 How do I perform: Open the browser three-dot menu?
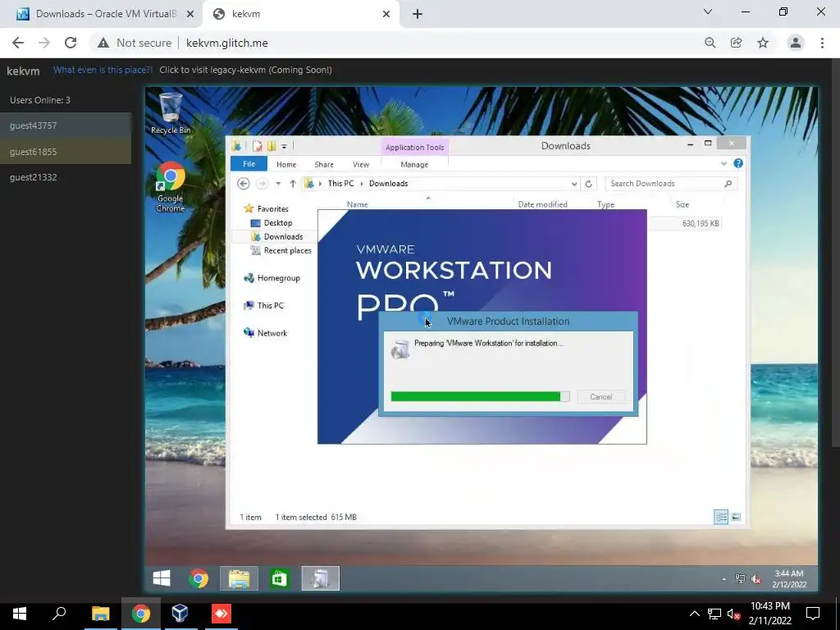822,43
